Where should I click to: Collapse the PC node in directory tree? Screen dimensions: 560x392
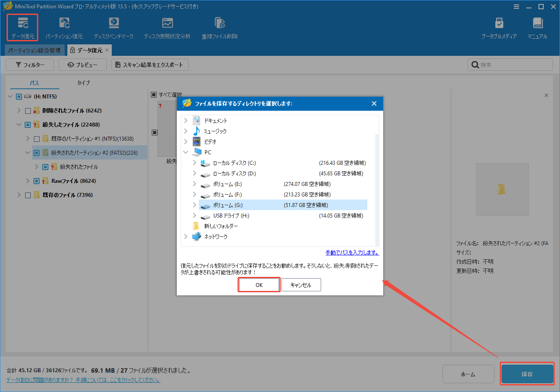[x=185, y=152]
